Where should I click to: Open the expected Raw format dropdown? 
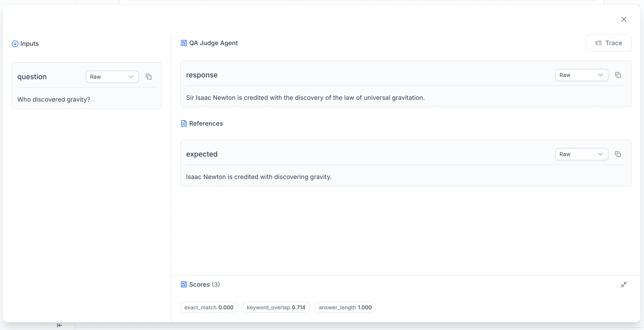pyautogui.click(x=582, y=154)
